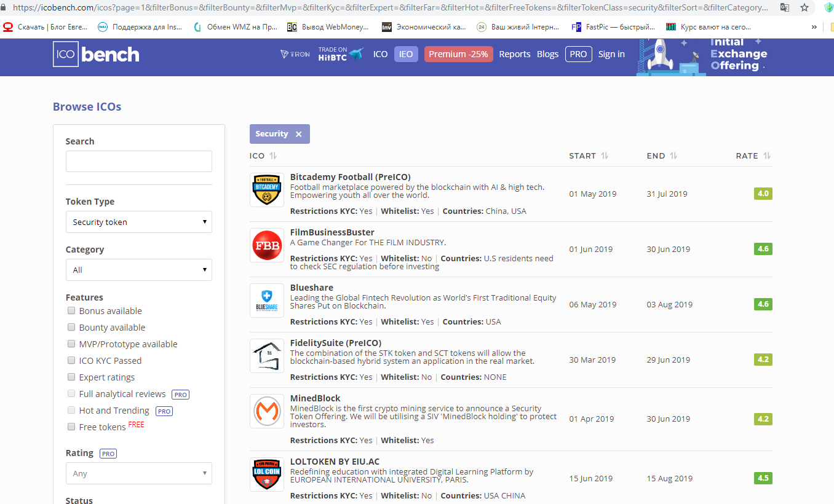Enable the Bonus available checkbox

[x=71, y=311]
